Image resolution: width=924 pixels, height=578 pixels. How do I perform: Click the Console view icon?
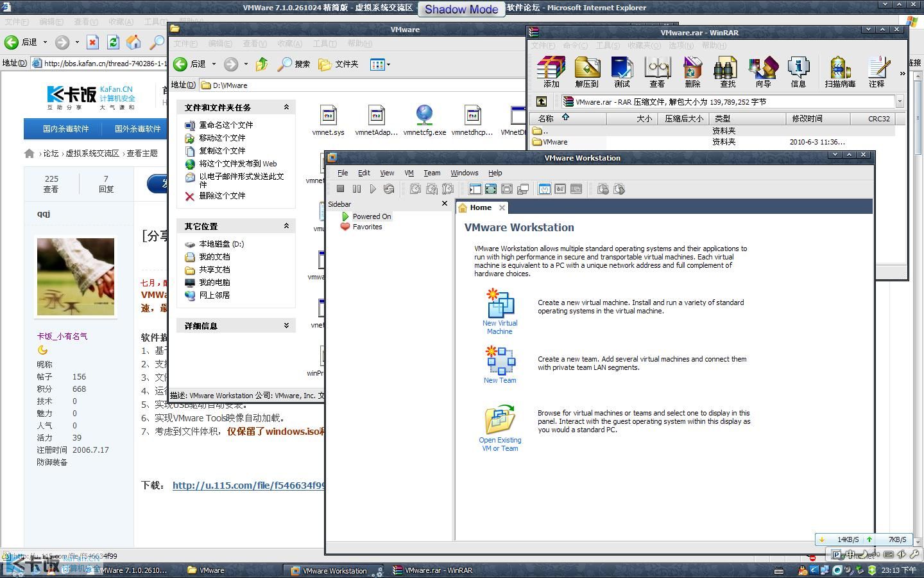tap(576, 189)
